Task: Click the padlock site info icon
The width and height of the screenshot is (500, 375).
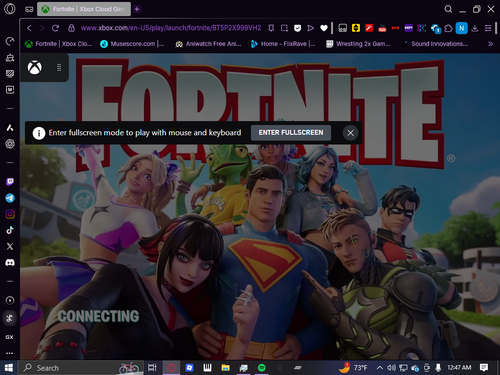Action: 71,28
